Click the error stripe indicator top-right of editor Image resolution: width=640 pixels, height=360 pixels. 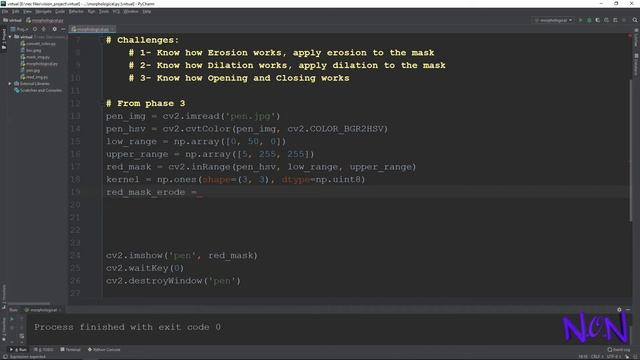tap(630, 36)
